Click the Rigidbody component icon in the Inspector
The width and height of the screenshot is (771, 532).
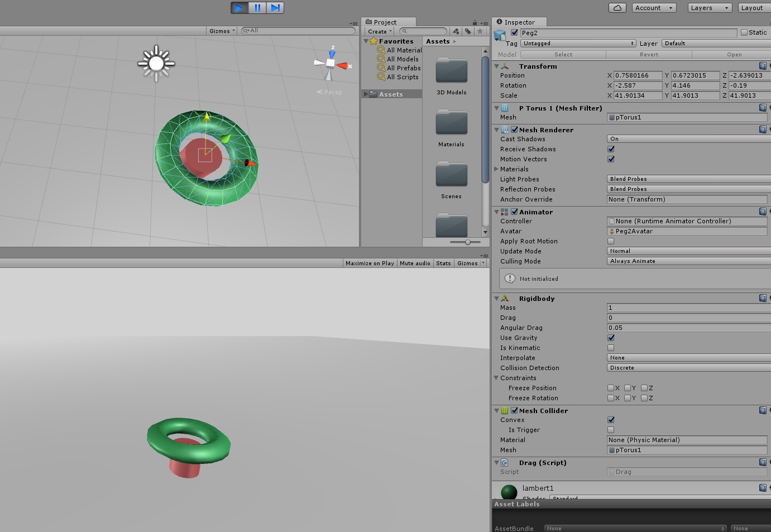(x=505, y=298)
